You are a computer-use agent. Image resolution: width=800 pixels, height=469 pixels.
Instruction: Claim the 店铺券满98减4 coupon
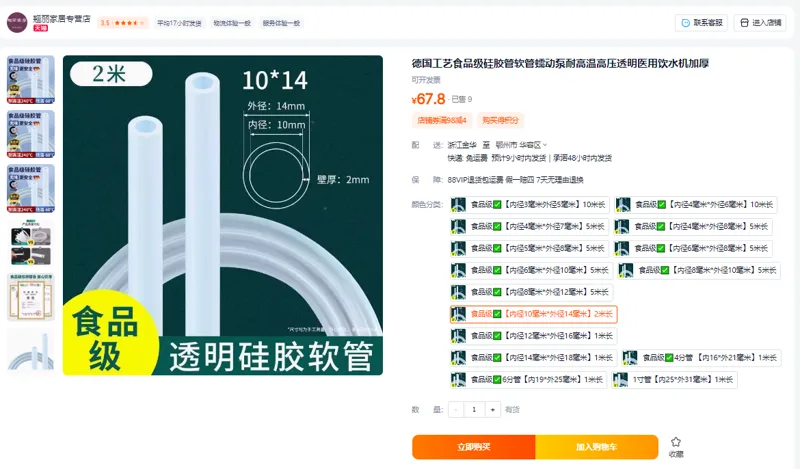pyautogui.click(x=442, y=120)
